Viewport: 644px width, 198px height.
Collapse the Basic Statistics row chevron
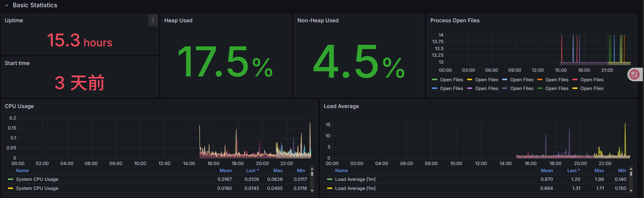pos(7,5)
